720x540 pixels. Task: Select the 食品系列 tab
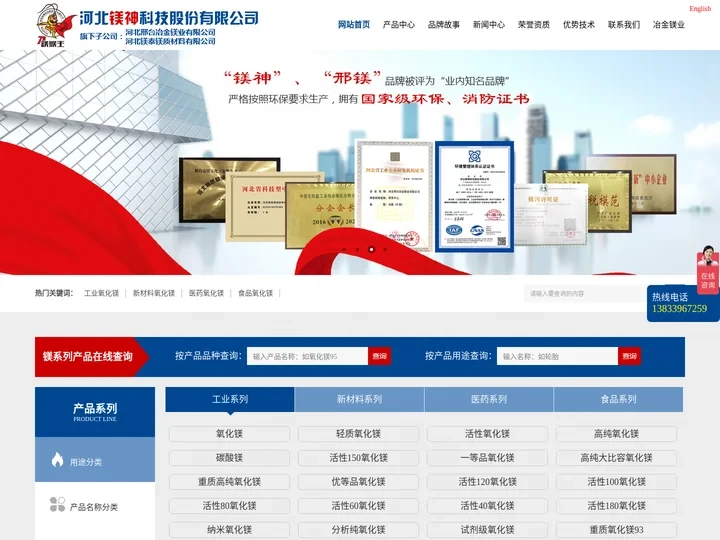[618, 399]
